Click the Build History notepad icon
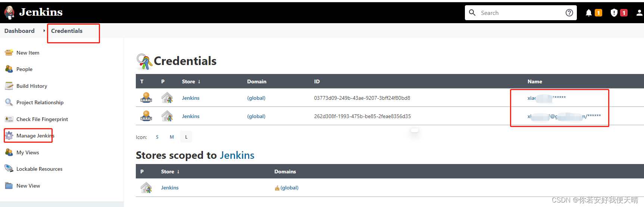The width and height of the screenshot is (644, 207). tap(9, 86)
